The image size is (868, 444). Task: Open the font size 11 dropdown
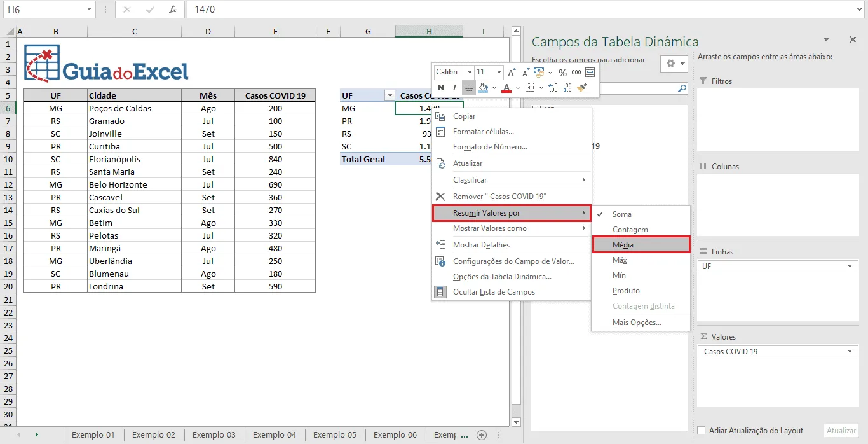(499, 73)
